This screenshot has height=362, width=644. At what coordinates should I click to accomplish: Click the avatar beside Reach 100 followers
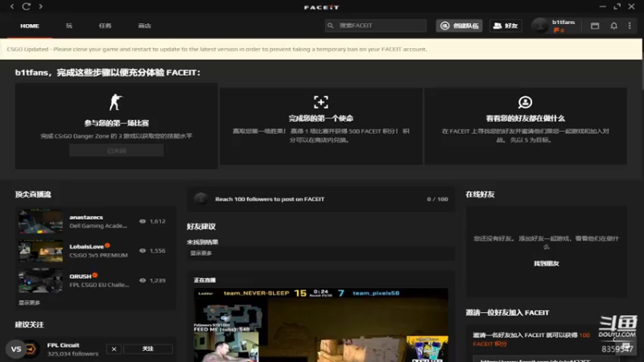(200, 199)
